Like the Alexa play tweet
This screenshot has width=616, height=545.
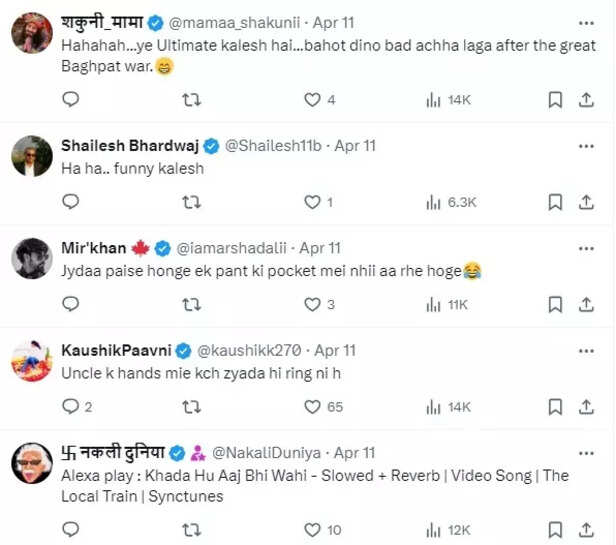tap(313, 530)
